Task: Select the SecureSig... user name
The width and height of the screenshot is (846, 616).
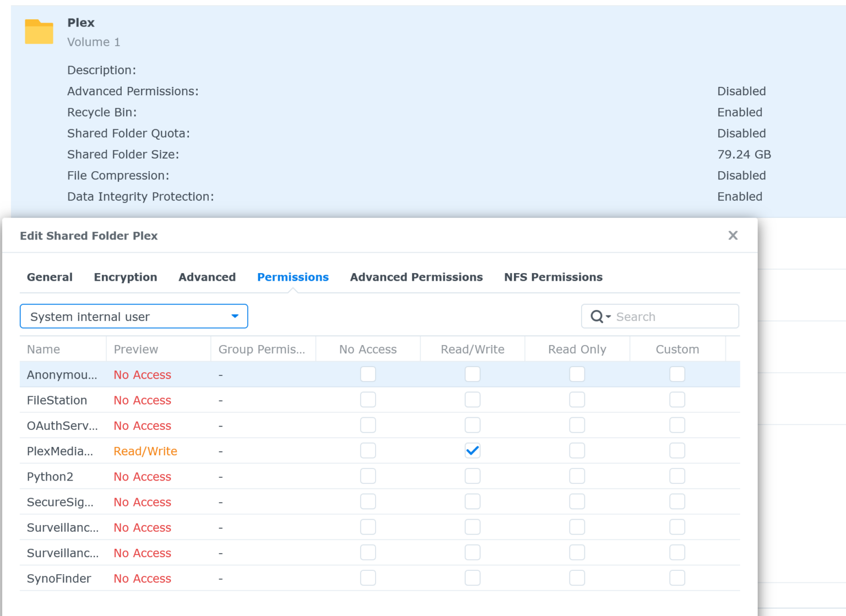Action: tap(60, 502)
